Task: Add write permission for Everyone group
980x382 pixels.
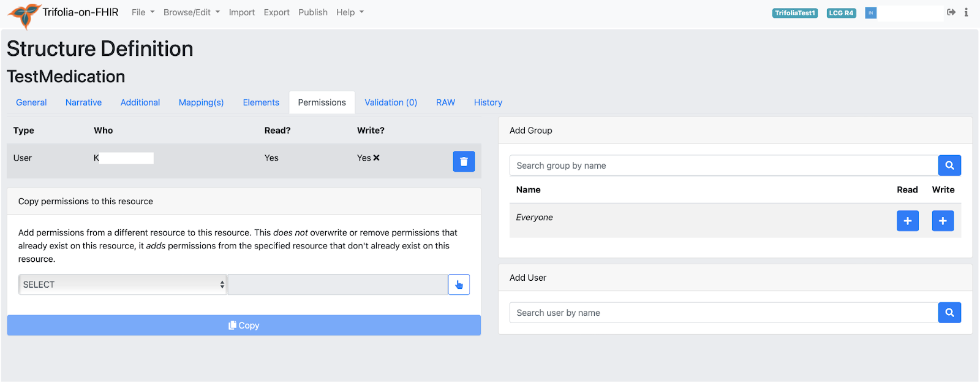Action: pos(943,221)
